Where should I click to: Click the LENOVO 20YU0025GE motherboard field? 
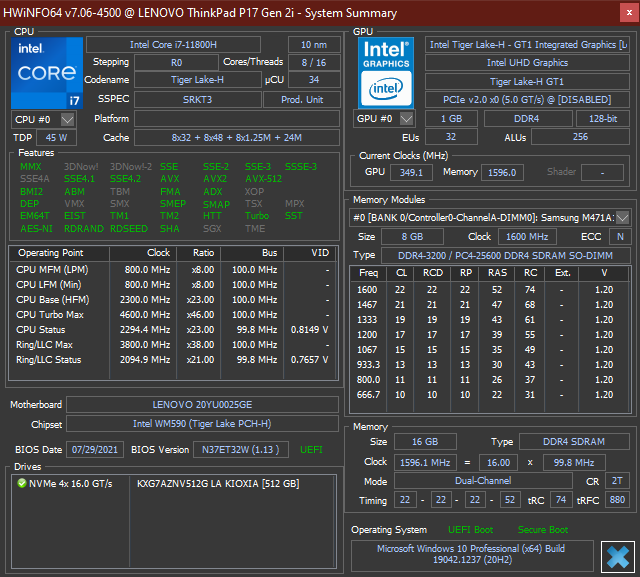[200, 405]
